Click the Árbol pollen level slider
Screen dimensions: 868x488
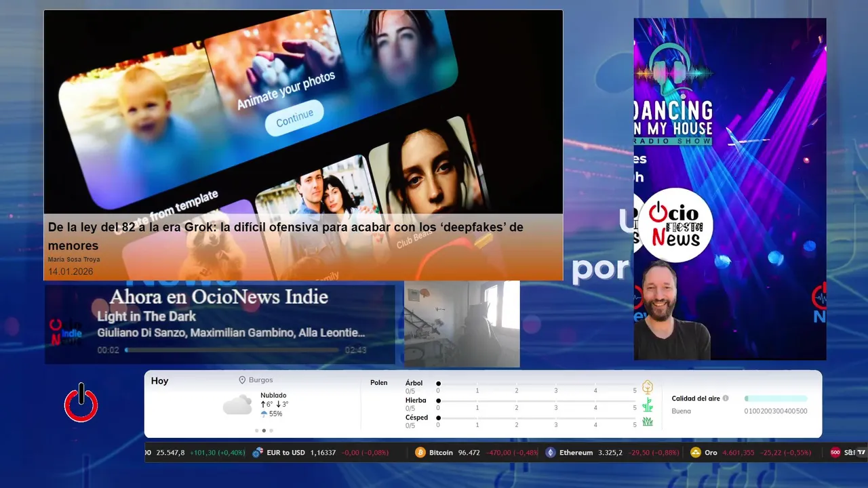pyautogui.click(x=536, y=384)
